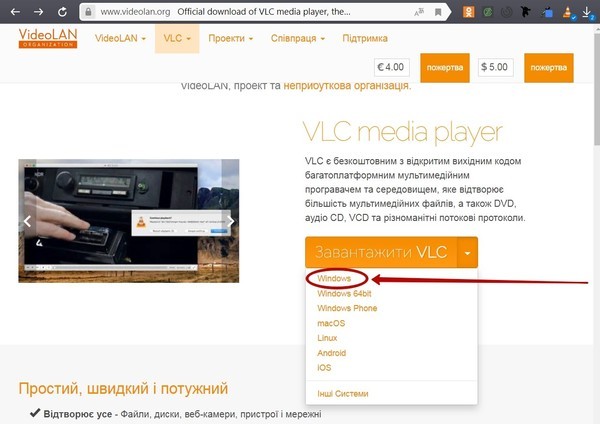The width and height of the screenshot is (600, 424).
Task: Bookmark this page with the bookmark icon
Action: pos(438,12)
